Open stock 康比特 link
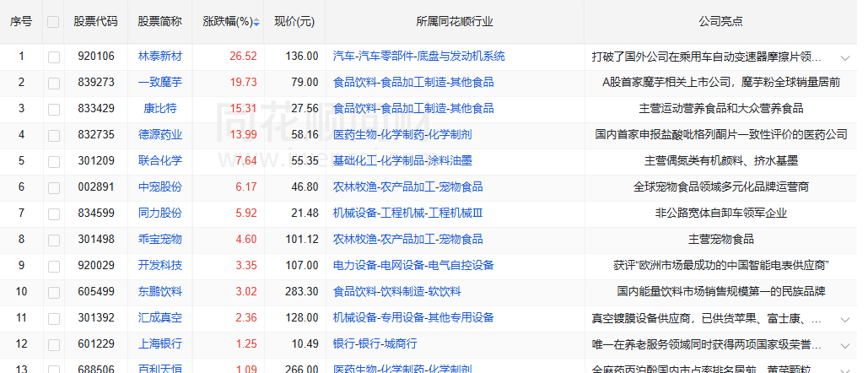Viewport: 868px width, 373px height. (160, 108)
